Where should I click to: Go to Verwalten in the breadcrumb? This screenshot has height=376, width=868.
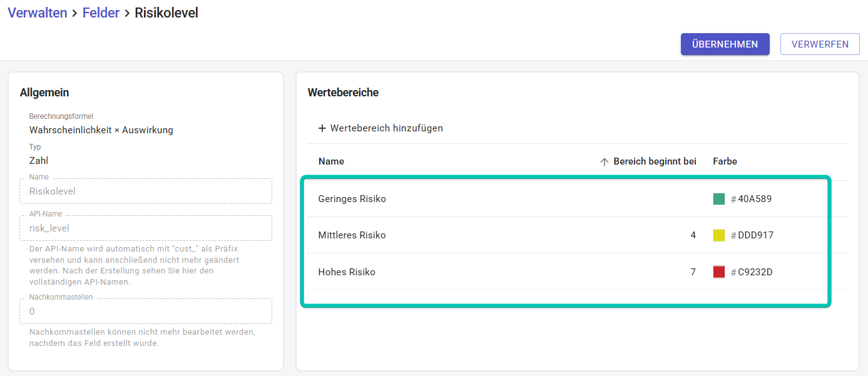point(38,13)
